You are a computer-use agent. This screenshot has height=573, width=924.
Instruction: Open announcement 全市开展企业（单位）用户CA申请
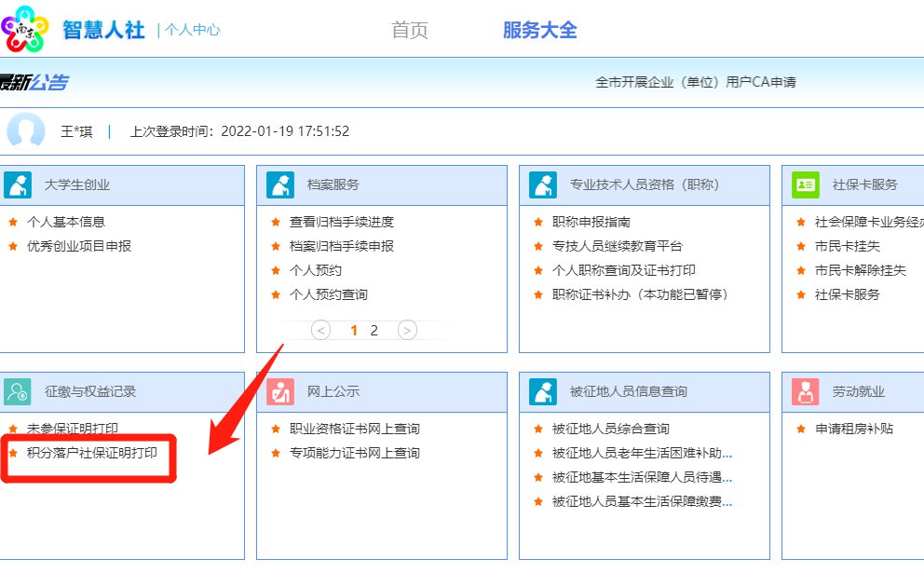(x=696, y=82)
